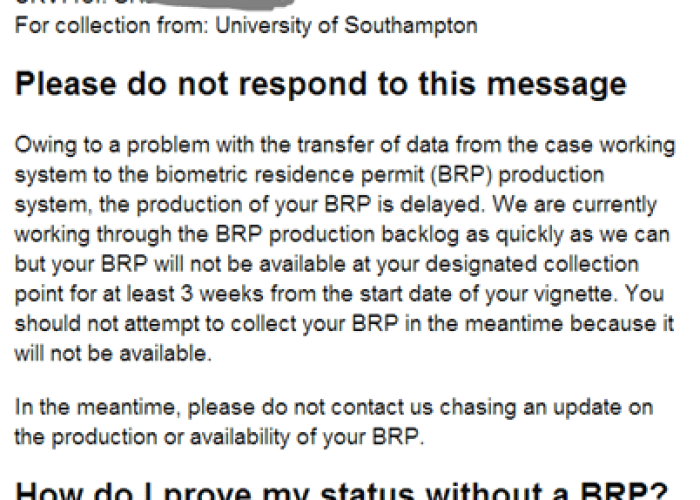The height and width of the screenshot is (500, 700).
Task: Click the grey redaction mark at the top
Action: pyautogui.click(x=219, y=4)
